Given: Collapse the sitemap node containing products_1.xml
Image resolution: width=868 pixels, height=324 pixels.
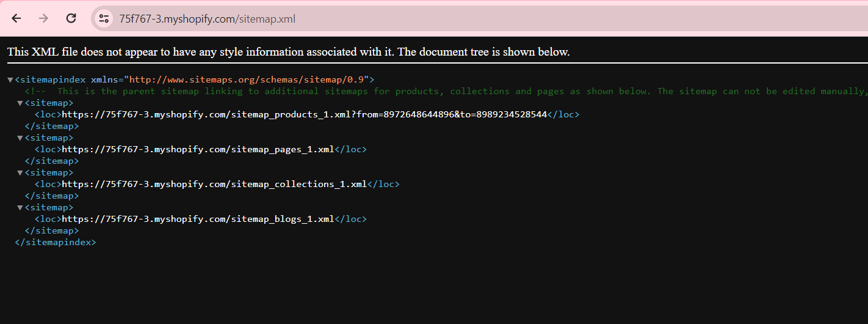Looking at the screenshot, I should click(x=20, y=103).
